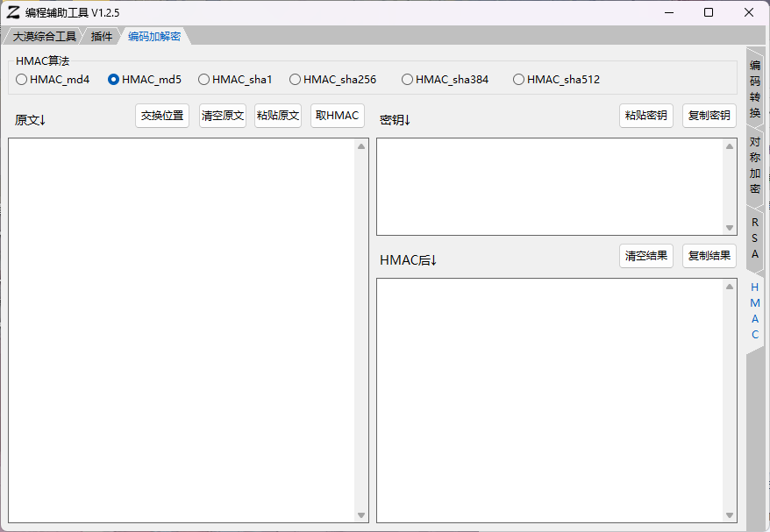This screenshot has height=532, width=770.
Task: Select HMAC_sha384 algorithm
Action: (x=408, y=80)
